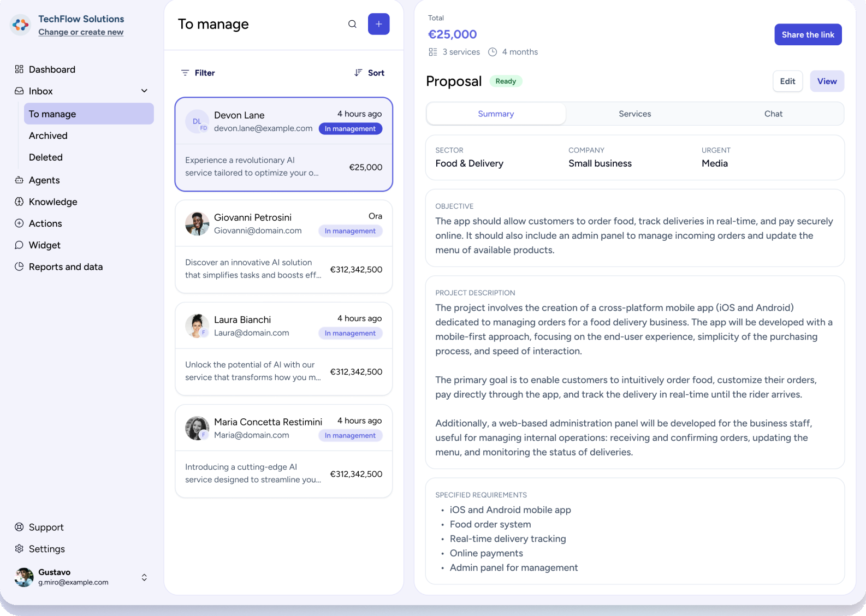
Task: Collapse the Inbox chevron
Action: coord(144,91)
